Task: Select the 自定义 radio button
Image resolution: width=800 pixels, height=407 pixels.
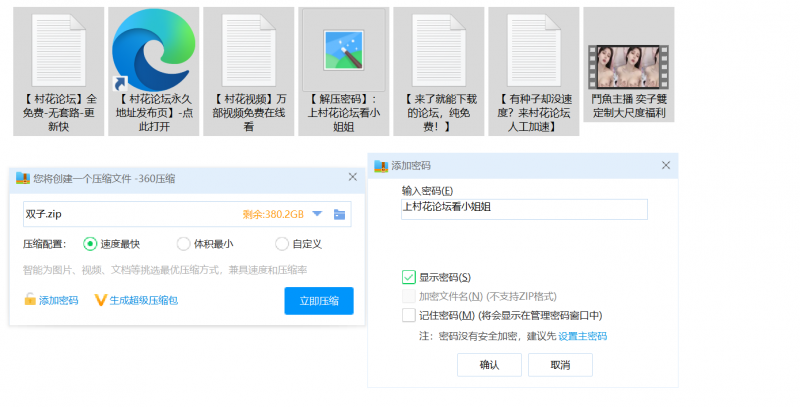Action: tap(281, 243)
